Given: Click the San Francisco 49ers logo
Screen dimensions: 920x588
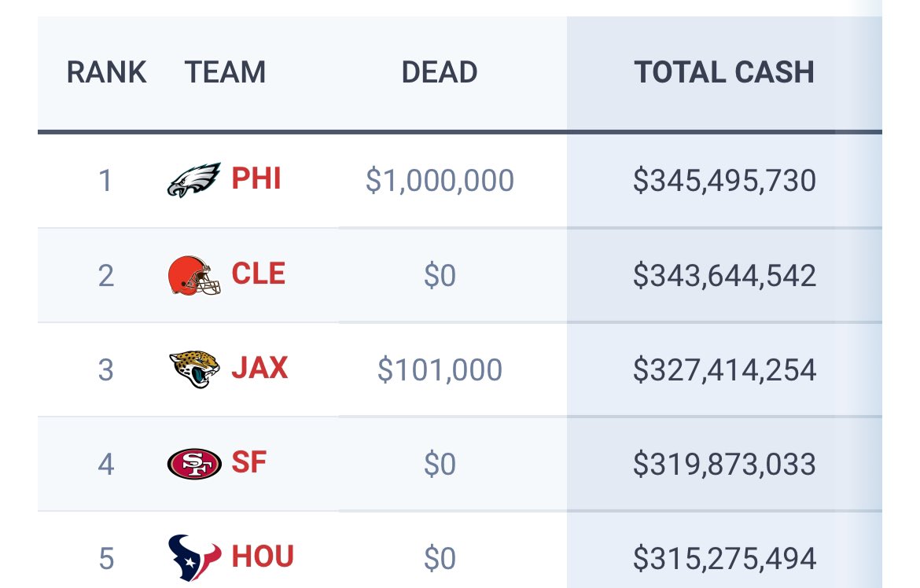Looking at the screenshot, I should click(x=194, y=464).
